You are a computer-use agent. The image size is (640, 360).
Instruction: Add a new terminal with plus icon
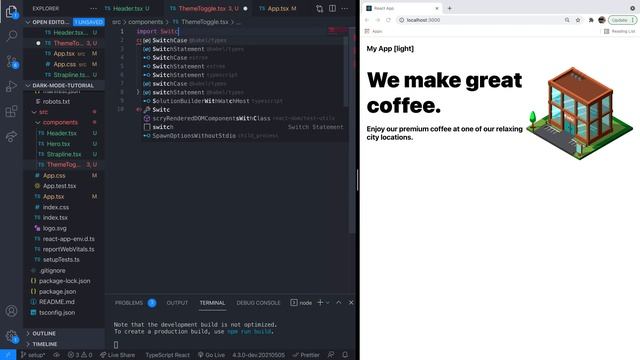(x=320, y=302)
